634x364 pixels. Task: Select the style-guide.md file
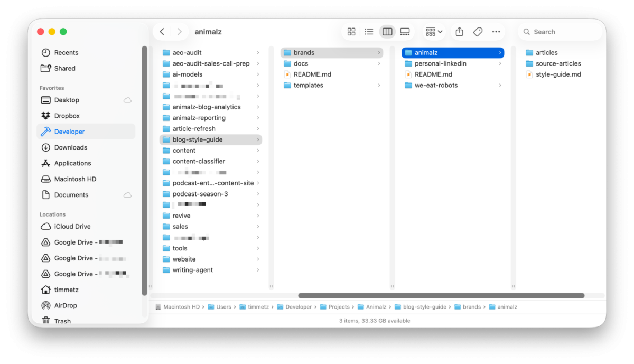coord(558,74)
